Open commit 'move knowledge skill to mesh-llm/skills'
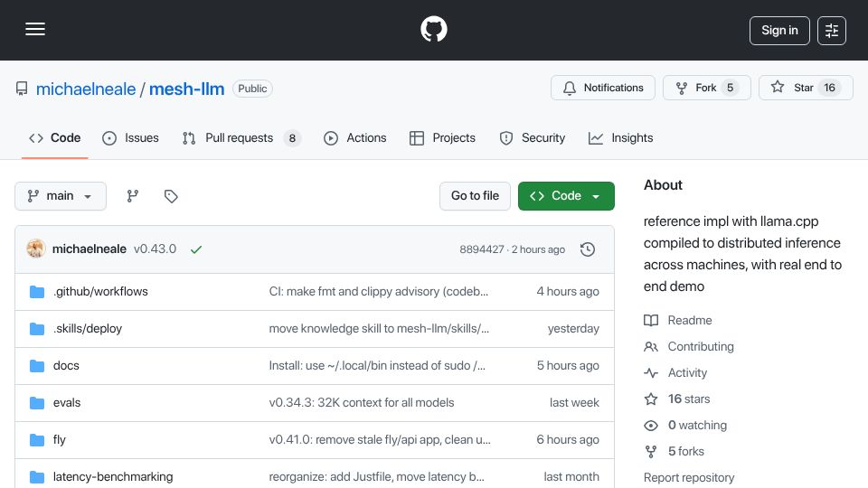 pos(379,329)
